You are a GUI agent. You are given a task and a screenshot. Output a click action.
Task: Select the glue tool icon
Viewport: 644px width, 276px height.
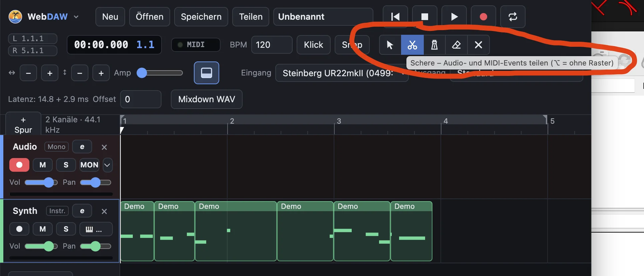[x=434, y=45]
